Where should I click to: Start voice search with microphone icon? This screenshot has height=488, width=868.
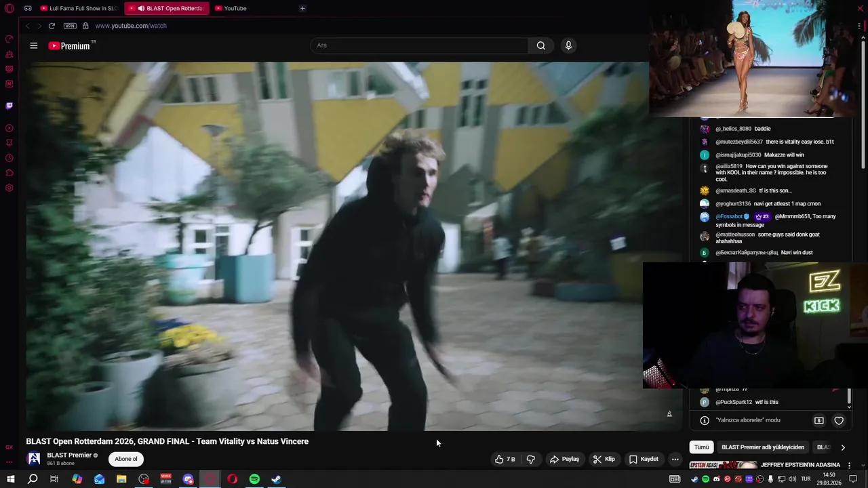(x=568, y=45)
